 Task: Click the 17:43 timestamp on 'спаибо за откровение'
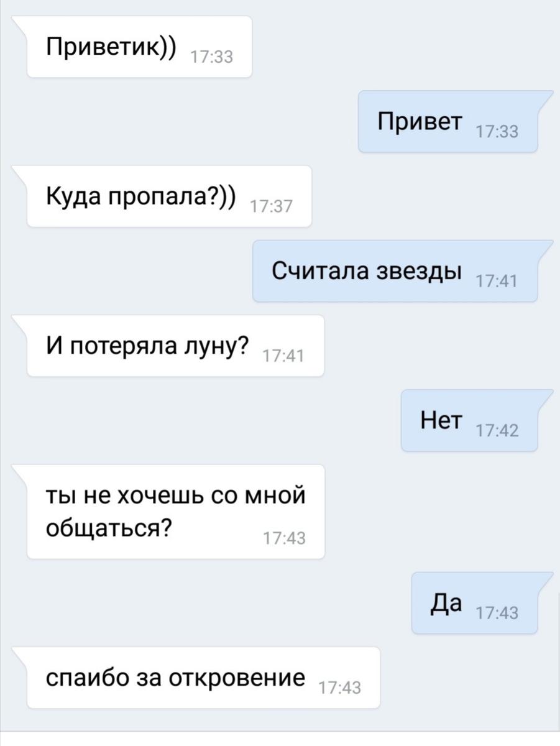[339, 688]
